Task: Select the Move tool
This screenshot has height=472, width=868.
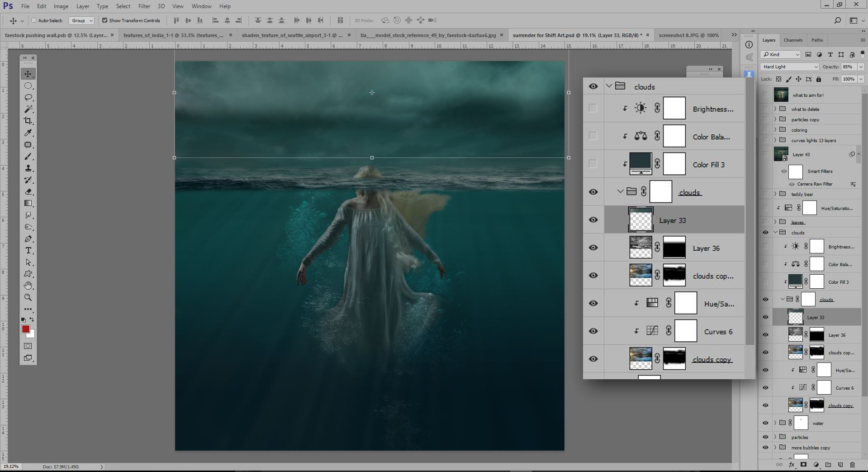Action: click(x=28, y=73)
